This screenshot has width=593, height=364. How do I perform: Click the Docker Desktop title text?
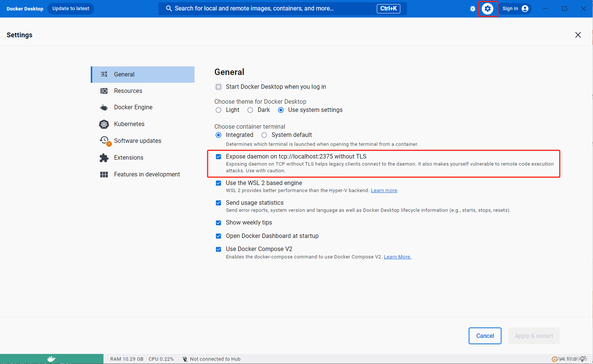click(25, 9)
